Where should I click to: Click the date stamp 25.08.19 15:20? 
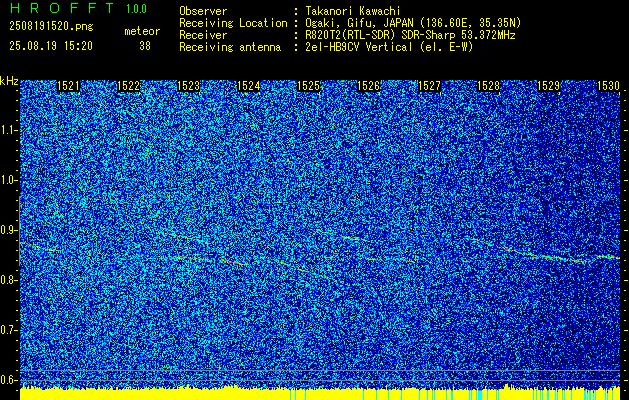[51, 46]
